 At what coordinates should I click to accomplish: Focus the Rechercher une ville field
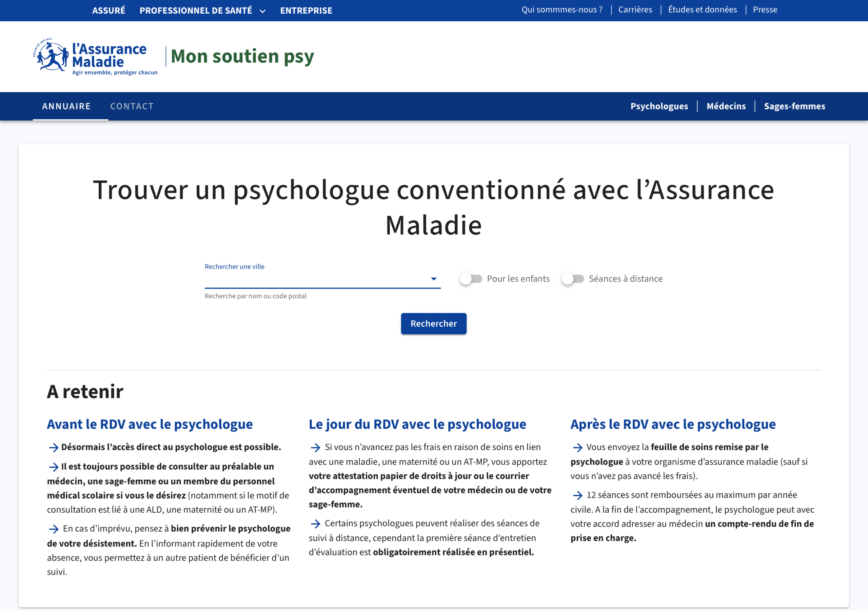(322, 279)
